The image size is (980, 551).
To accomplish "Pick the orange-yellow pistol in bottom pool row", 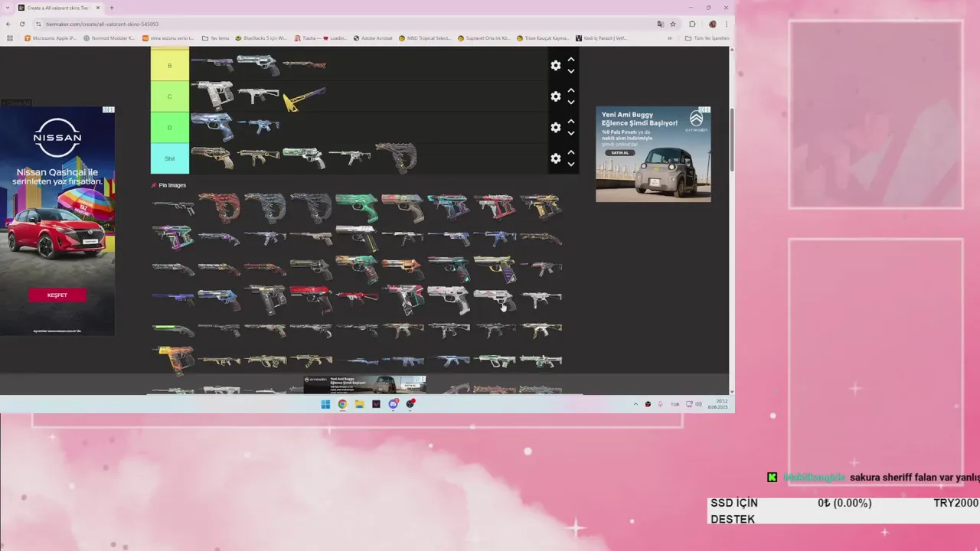I will tap(174, 360).
